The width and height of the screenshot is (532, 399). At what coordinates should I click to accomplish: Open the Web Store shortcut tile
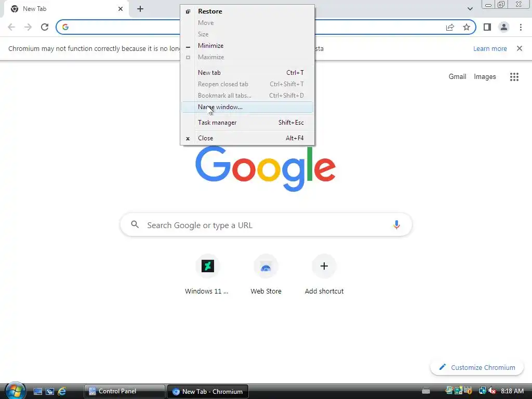(266, 274)
